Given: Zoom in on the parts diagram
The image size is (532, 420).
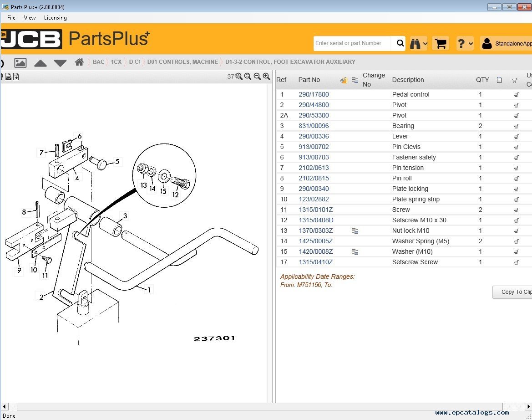Looking at the screenshot, I should (267, 77).
